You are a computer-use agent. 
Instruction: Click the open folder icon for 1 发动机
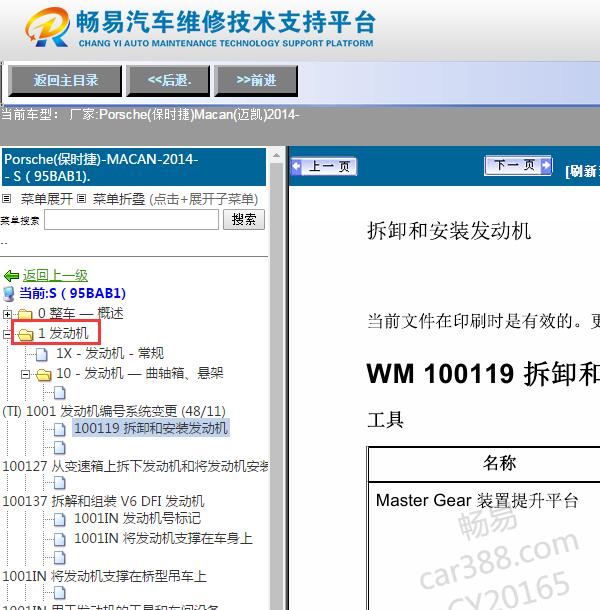click(26, 334)
